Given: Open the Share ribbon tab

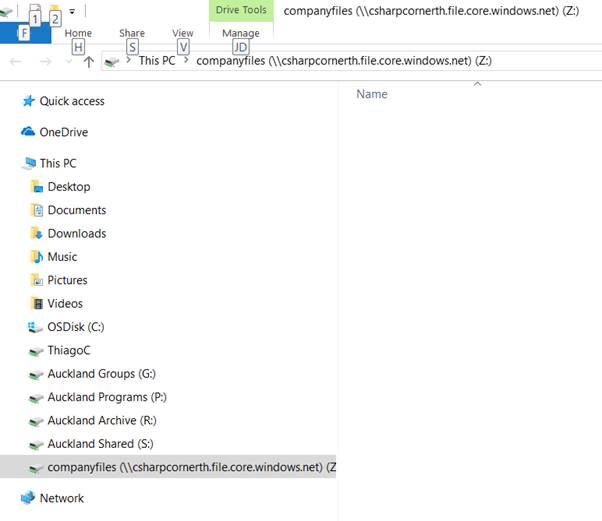Looking at the screenshot, I should click(x=132, y=33).
